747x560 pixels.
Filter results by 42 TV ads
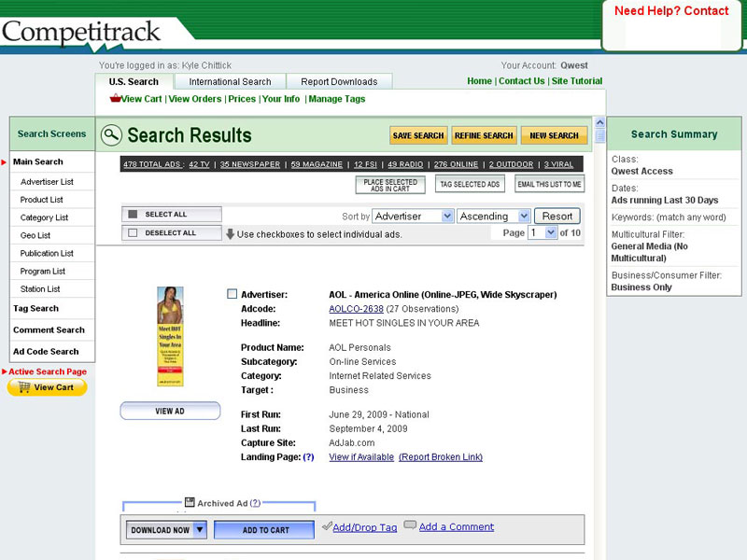199,164
